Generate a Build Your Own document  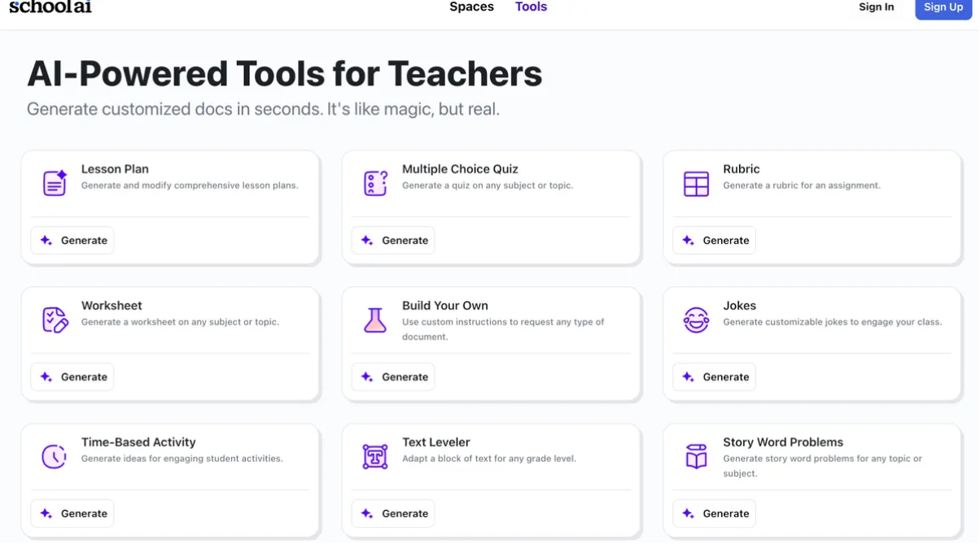click(x=393, y=377)
